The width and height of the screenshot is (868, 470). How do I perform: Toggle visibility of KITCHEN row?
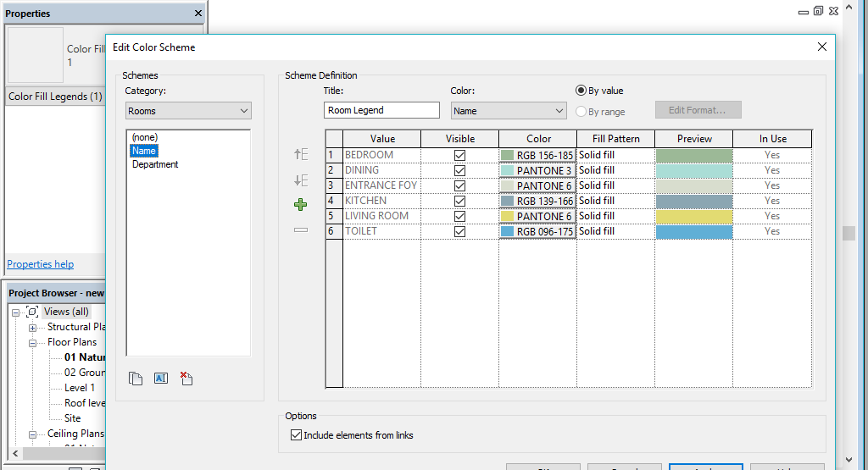(459, 201)
